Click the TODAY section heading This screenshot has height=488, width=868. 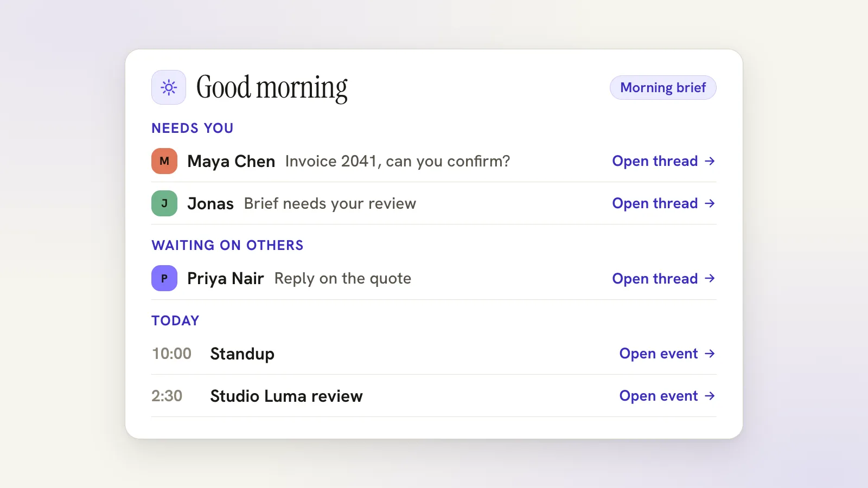(175, 321)
